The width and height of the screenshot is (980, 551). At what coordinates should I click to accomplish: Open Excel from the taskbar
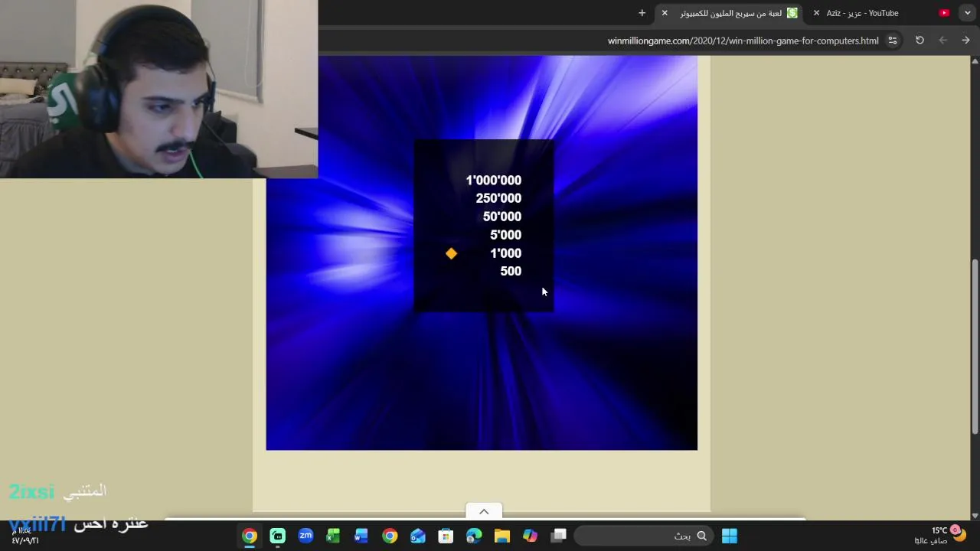333,536
